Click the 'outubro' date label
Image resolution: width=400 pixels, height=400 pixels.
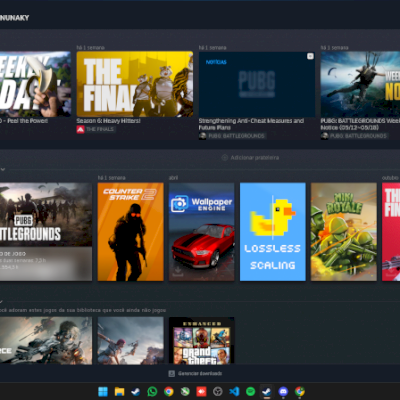390,178
